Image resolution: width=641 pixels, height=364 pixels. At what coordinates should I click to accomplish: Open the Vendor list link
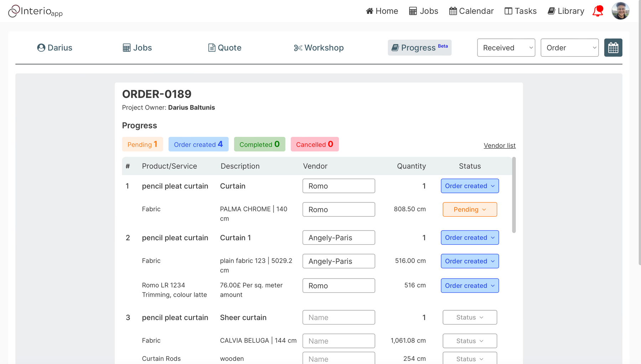[x=500, y=146]
